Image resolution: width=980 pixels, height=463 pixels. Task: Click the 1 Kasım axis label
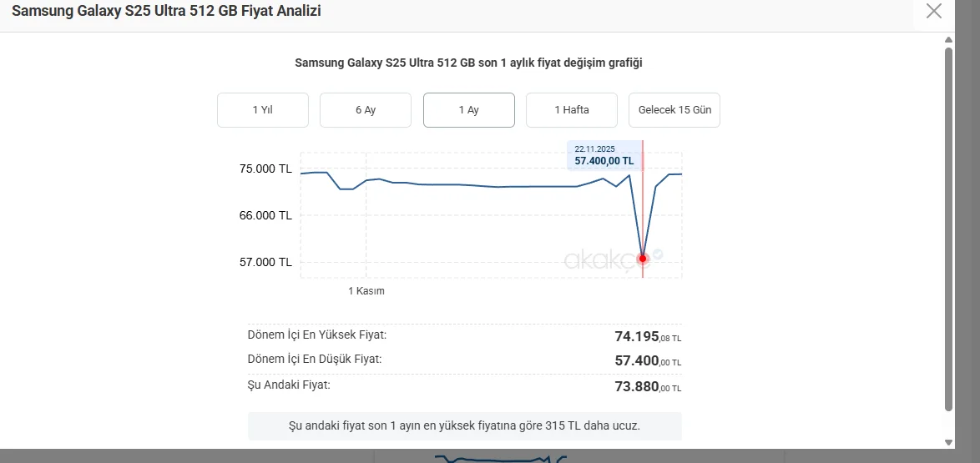(x=366, y=291)
